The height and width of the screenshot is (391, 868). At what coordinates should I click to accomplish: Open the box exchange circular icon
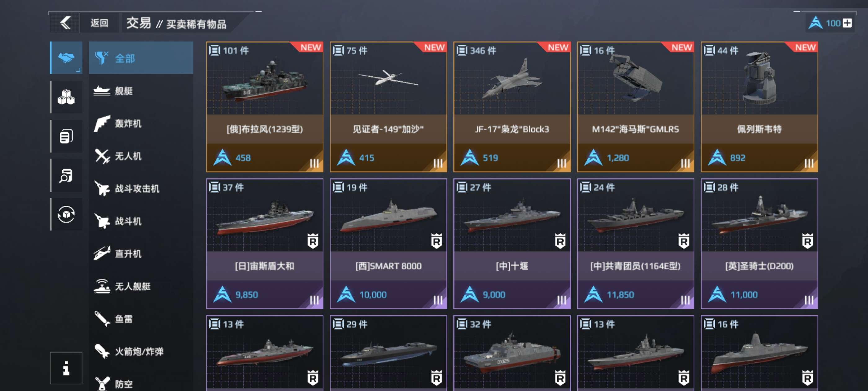[x=66, y=214]
